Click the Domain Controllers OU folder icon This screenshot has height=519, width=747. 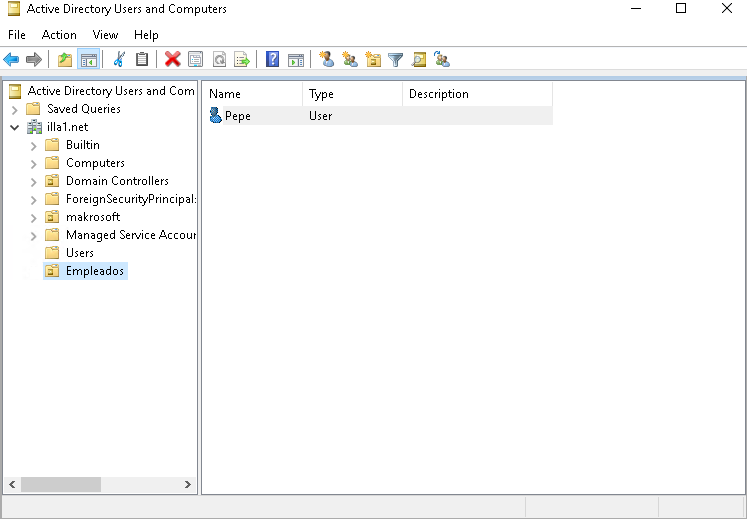click(51, 181)
